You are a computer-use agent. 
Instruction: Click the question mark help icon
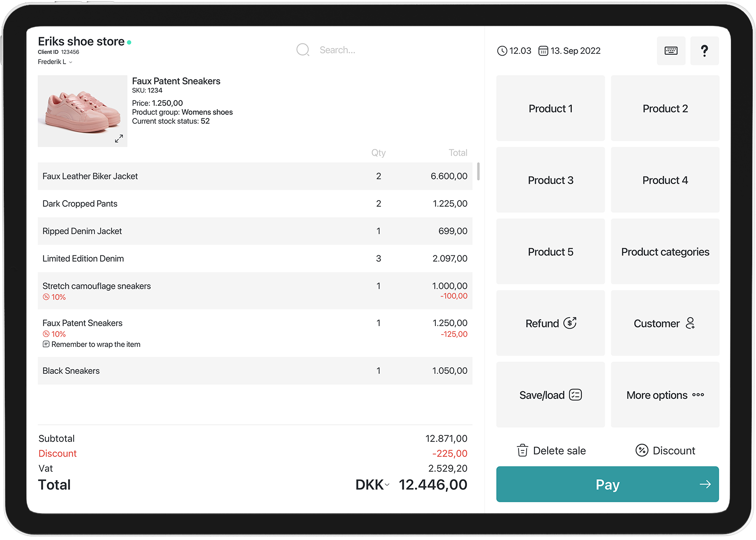[x=704, y=51]
